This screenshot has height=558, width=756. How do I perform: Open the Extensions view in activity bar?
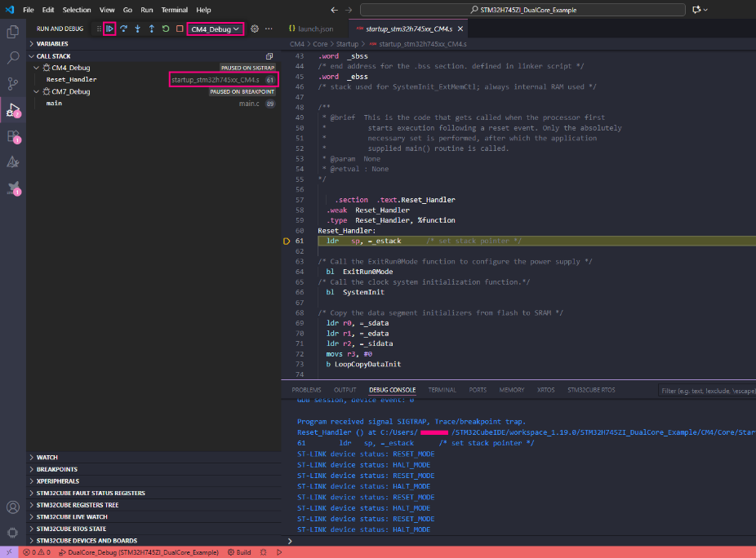[x=13, y=135]
